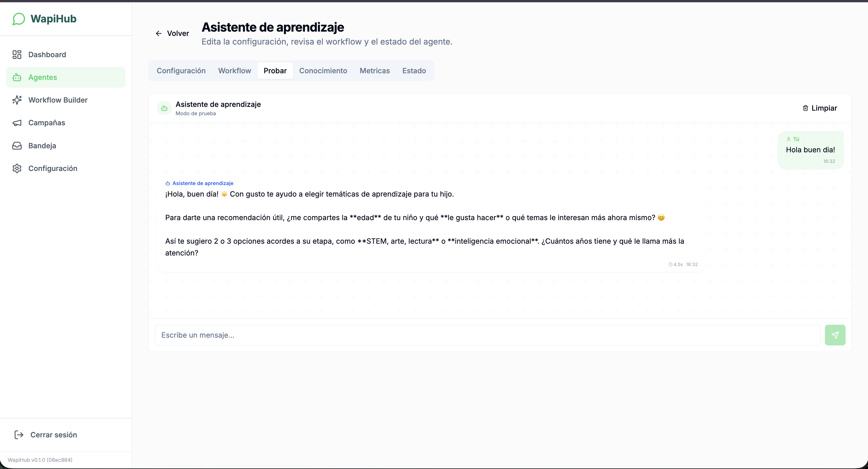Image resolution: width=868 pixels, height=469 pixels.
Task: Click the WapiHub chat bubble logo icon
Action: click(18, 19)
